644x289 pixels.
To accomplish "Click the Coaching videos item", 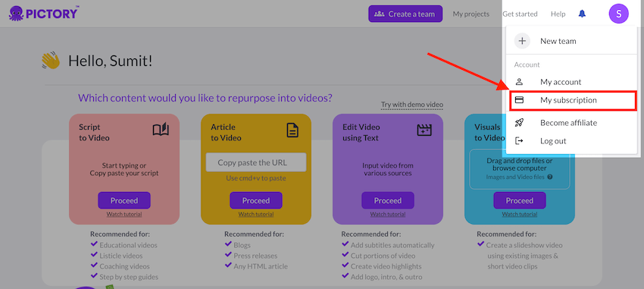I will 124,266.
